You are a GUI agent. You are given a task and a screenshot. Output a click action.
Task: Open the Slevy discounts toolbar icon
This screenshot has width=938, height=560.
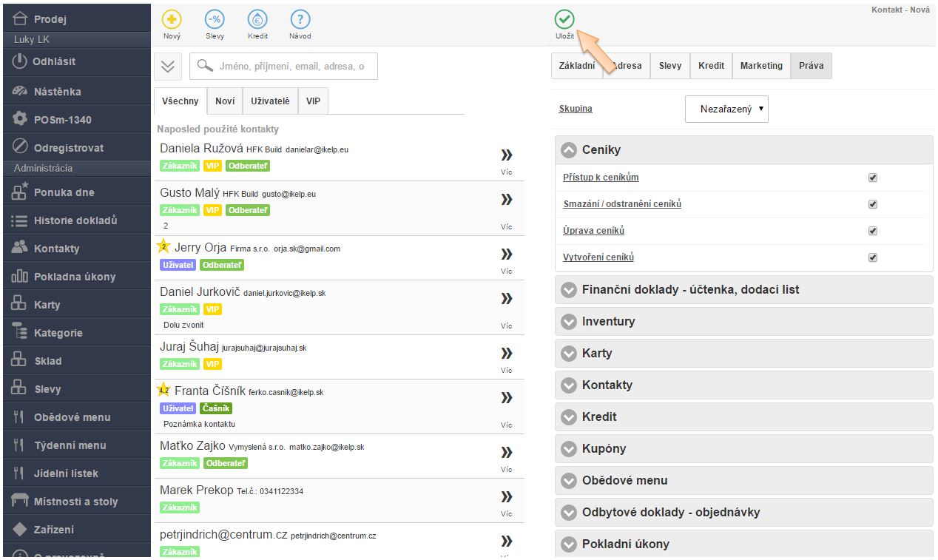[215, 21]
